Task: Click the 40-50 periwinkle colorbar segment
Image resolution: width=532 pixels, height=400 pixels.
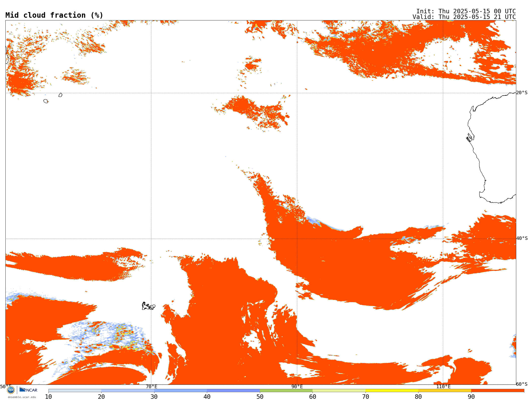Action: point(233,391)
